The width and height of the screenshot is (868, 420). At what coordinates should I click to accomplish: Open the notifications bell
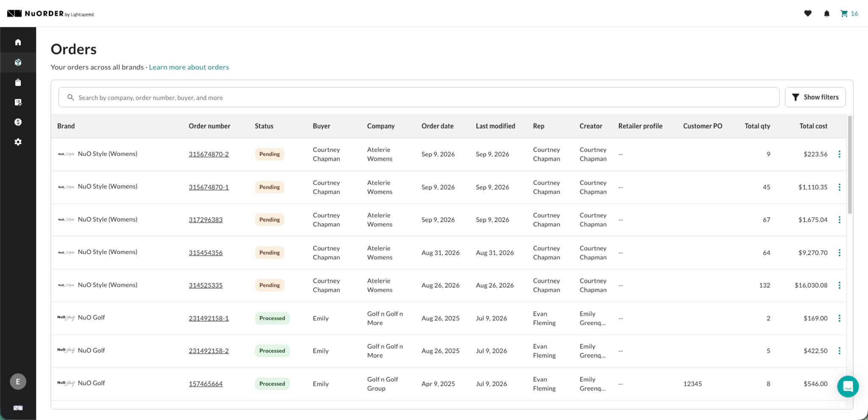pos(826,14)
